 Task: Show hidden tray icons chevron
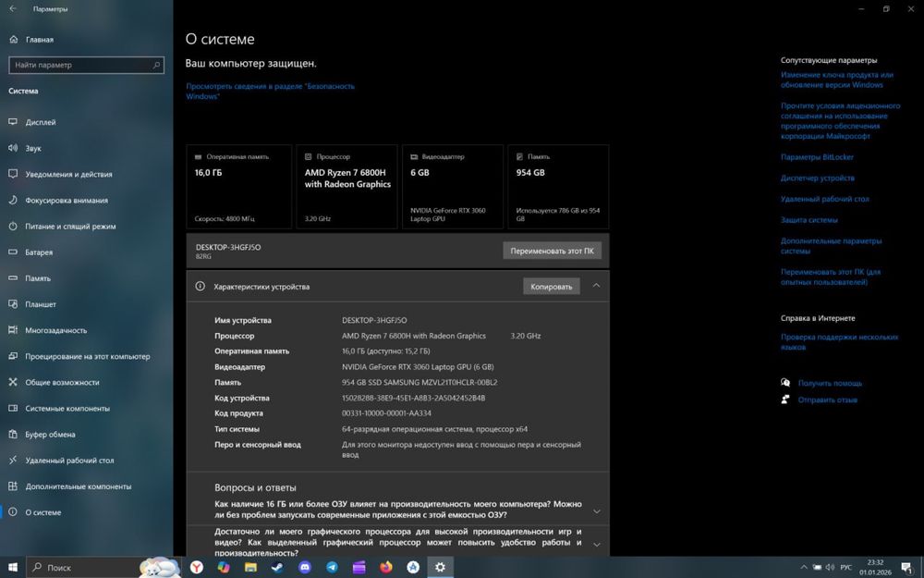(803, 568)
